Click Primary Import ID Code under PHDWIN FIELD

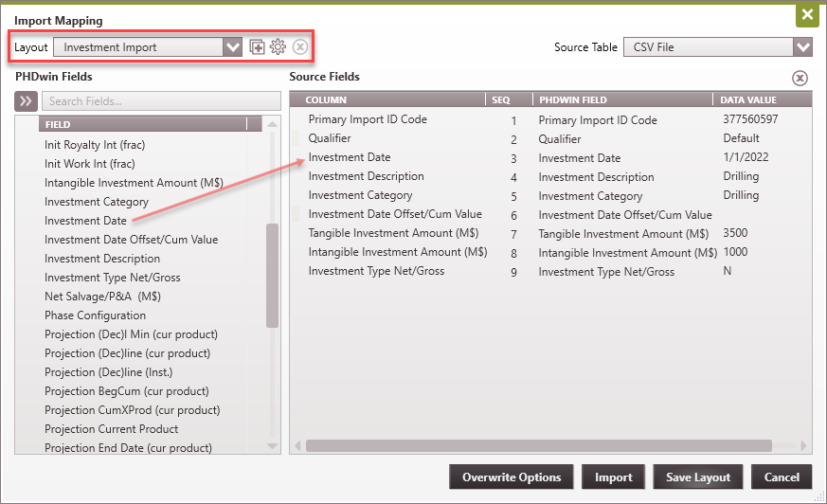[x=598, y=120]
